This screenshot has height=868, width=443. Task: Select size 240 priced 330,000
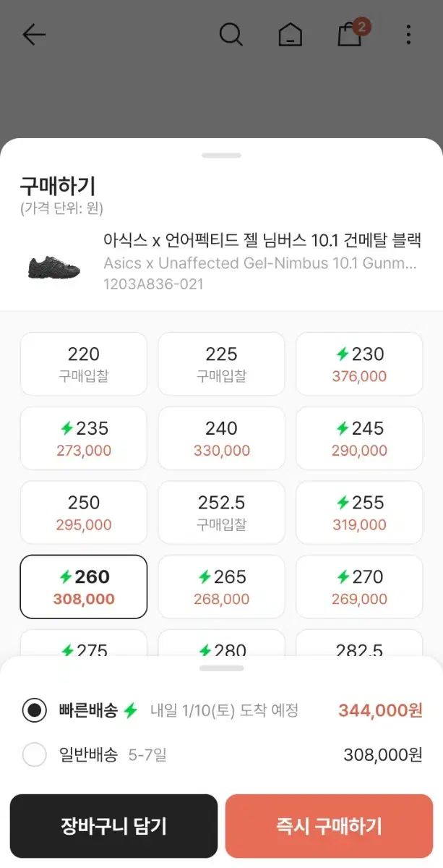pos(221,438)
